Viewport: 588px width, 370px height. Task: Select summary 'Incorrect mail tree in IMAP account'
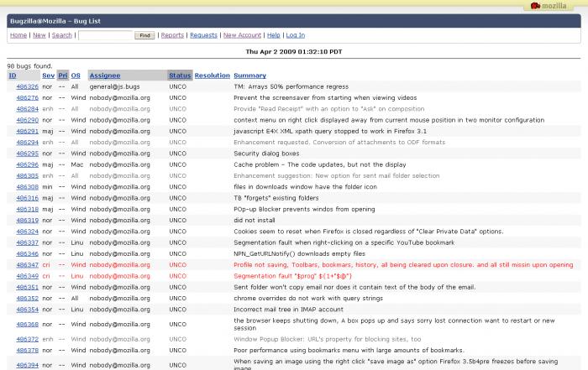coord(288,310)
